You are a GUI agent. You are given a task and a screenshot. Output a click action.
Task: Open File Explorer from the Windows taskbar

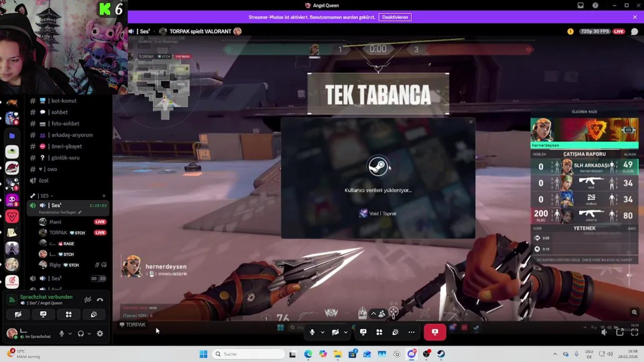(338, 354)
